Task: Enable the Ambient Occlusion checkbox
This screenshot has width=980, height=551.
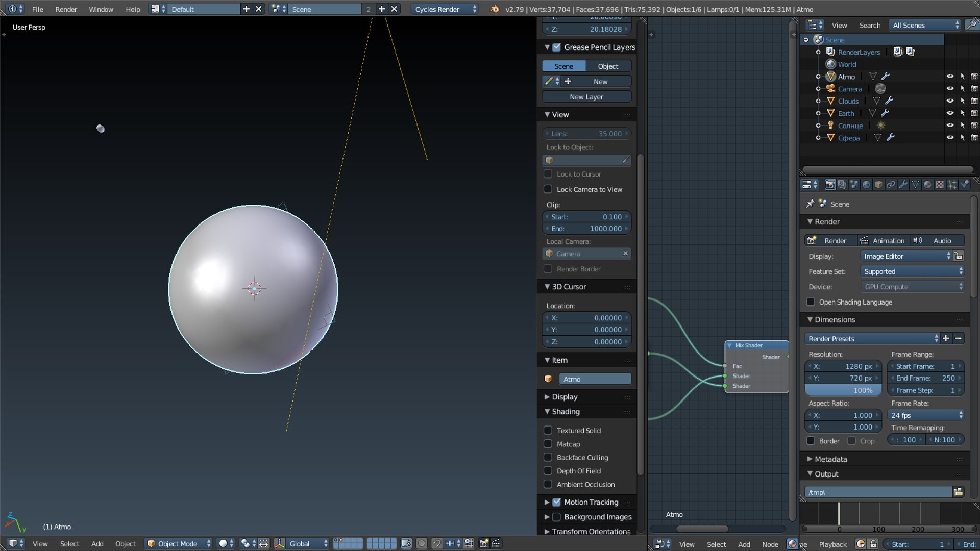Action: click(x=548, y=485)
